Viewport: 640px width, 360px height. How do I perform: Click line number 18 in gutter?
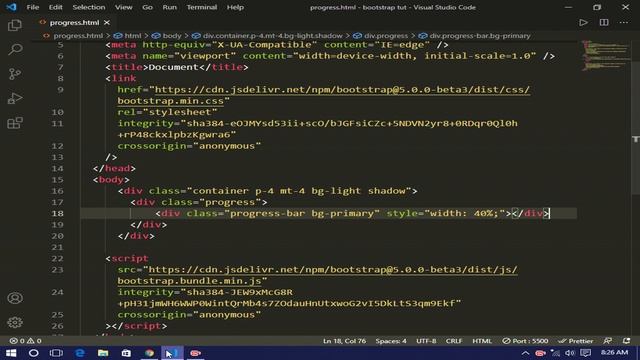[x=58, y=213]
